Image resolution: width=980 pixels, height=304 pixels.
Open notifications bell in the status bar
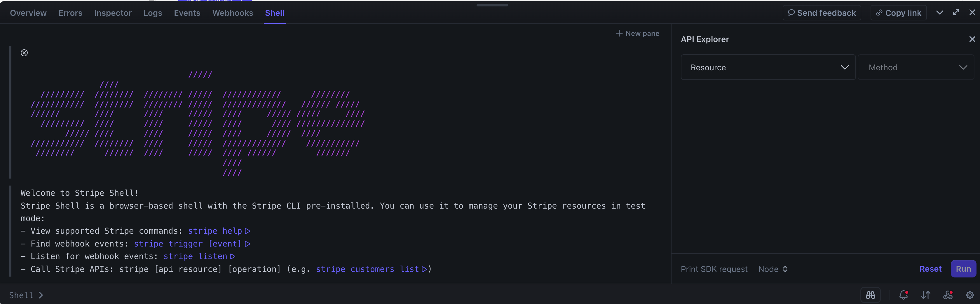[x=904, y=295]
